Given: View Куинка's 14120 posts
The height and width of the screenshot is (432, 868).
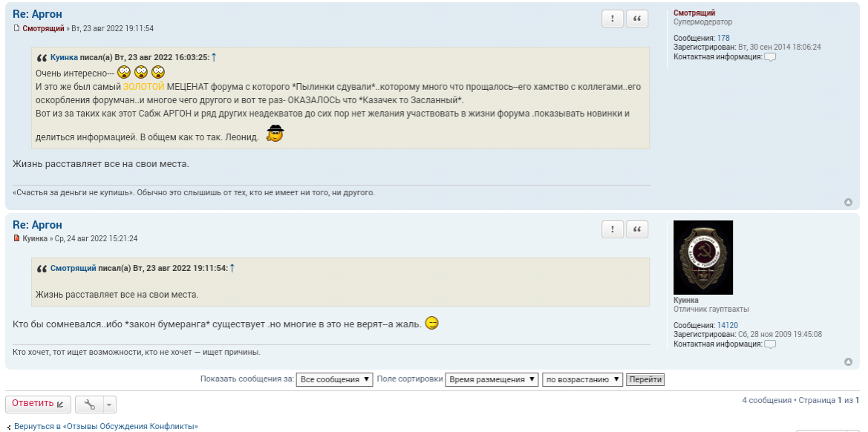Looking at the screenshot, I should [x=728, y=325].
